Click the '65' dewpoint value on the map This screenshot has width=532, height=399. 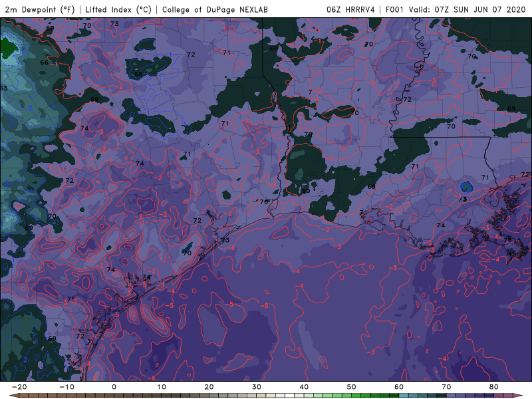pos(3,88)
